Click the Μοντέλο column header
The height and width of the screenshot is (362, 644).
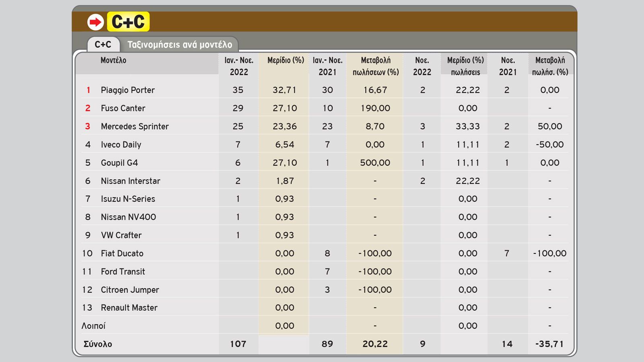click(x=114, y=60)
